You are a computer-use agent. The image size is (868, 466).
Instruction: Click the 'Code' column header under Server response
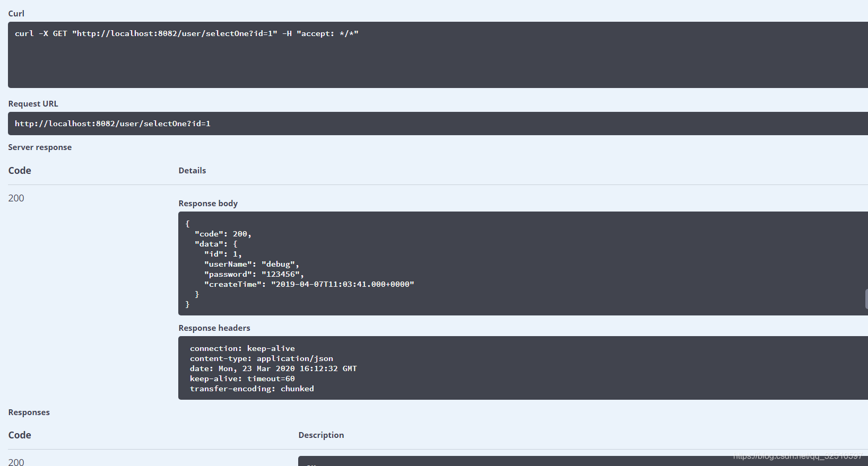point(20,170)
